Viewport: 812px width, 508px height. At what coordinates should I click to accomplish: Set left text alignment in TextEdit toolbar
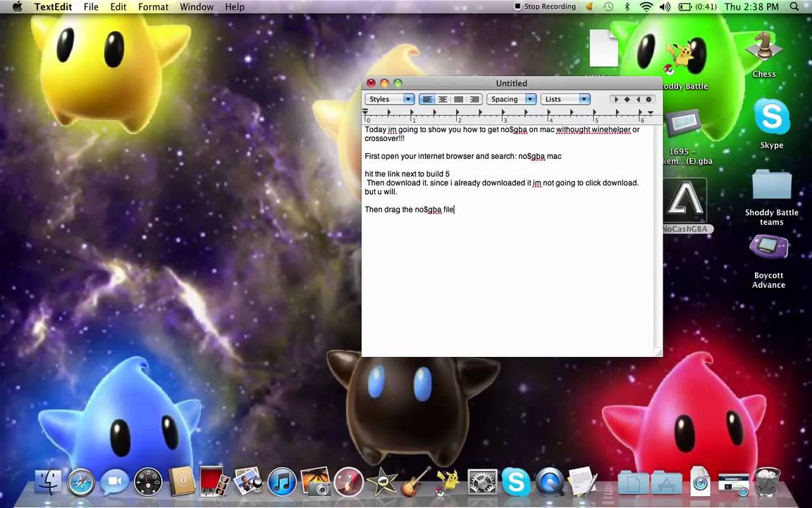click(x=426, y=99)
